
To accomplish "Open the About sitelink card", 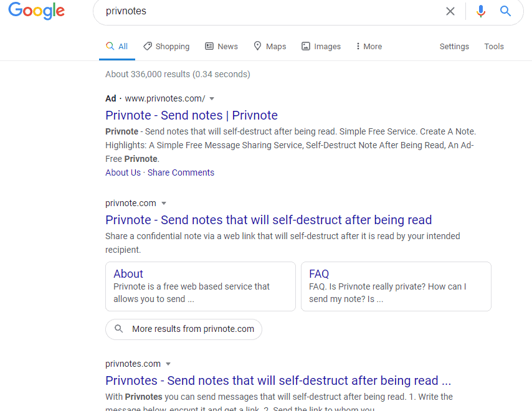I will (x=201, y=286).
